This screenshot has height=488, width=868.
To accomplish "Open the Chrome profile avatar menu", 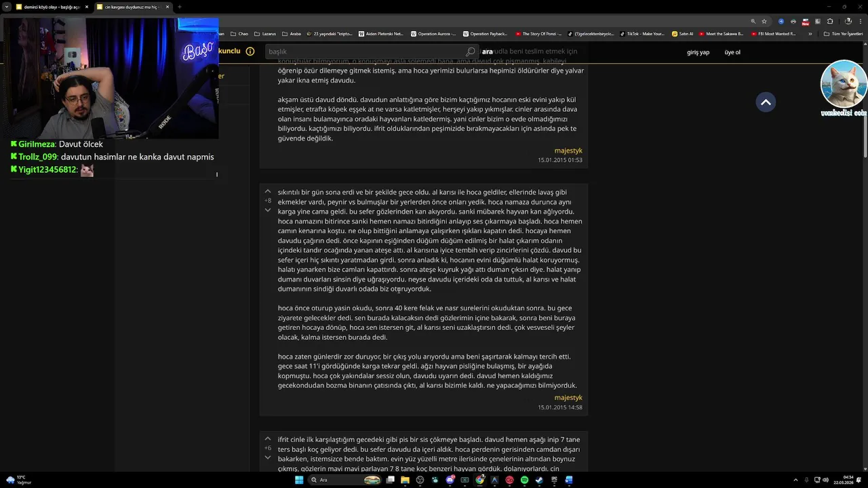I will 848,21.
